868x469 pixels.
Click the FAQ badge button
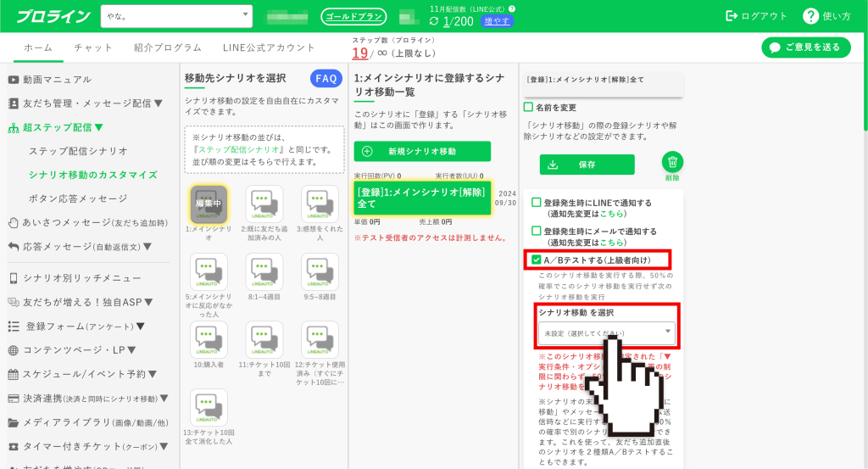point(326,79)
